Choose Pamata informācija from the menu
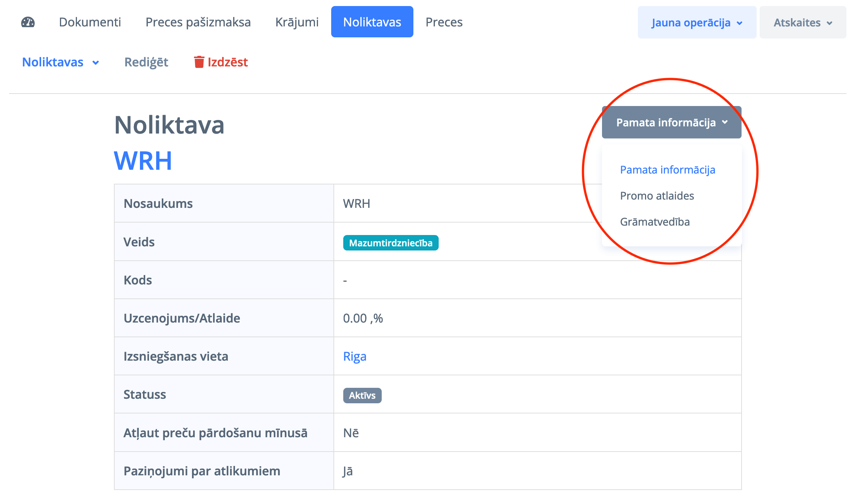This screenshot has height=504, width=860. pos(667,170)
